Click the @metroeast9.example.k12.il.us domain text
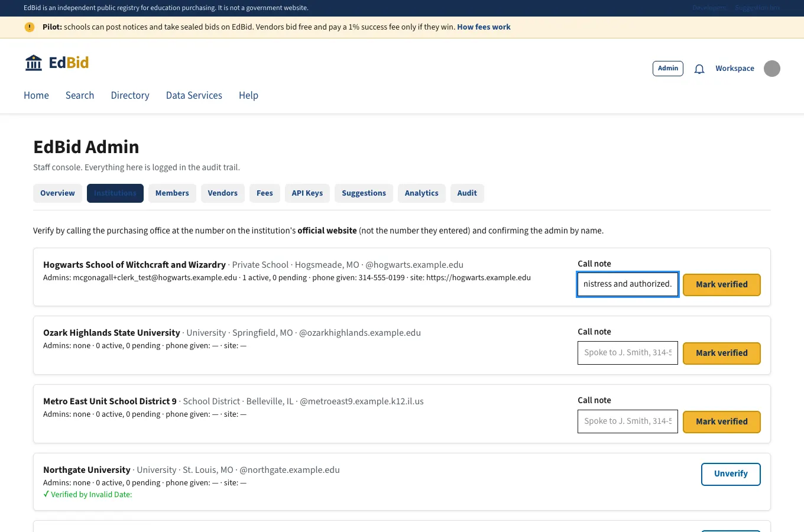 (x=362, y=401)
